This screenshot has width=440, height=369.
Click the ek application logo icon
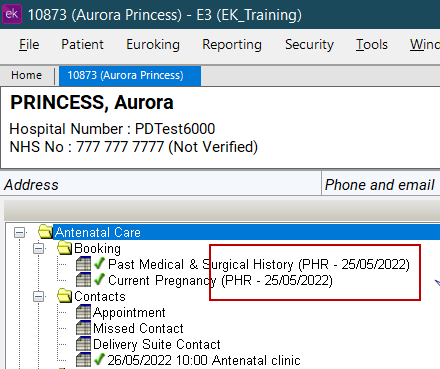[x=12, y=14]
